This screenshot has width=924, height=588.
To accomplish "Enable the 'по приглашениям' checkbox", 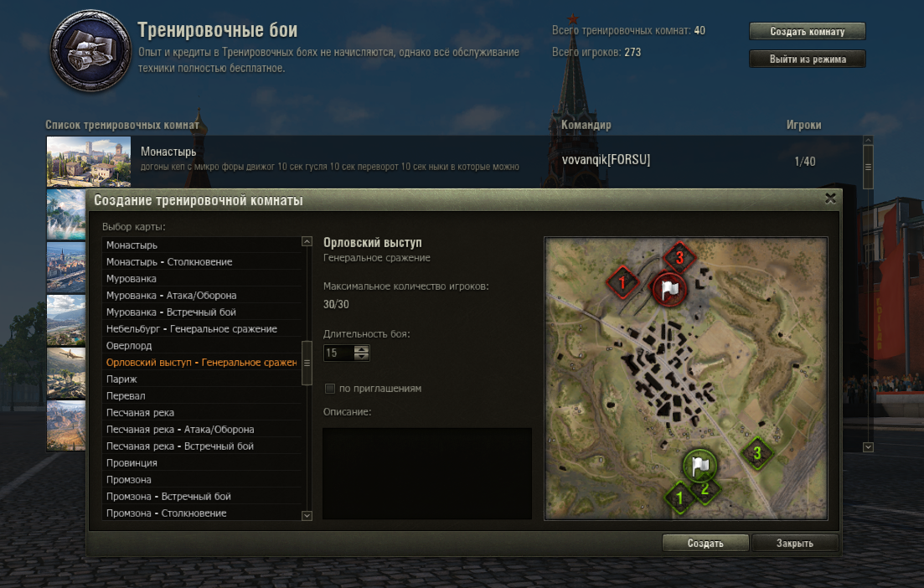I will tap(330, 389).
